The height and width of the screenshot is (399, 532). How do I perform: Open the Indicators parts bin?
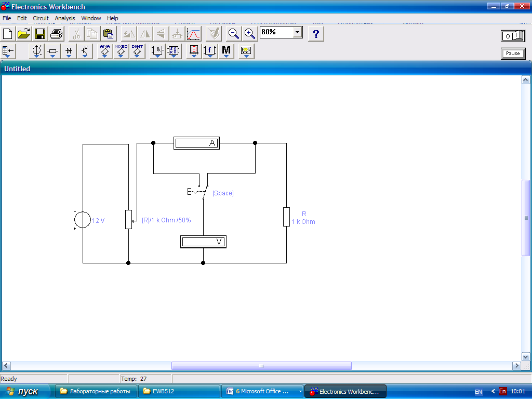coord(194,51)
